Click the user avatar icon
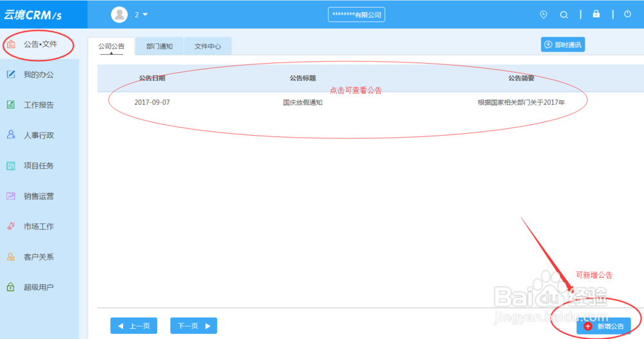Image resolution: width=644 pixels, height=339 pixels. pyautogui.click(x=120, y=15)
